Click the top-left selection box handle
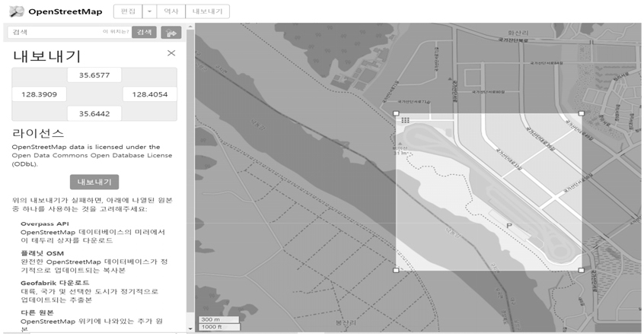 click(x=396, y=113)
